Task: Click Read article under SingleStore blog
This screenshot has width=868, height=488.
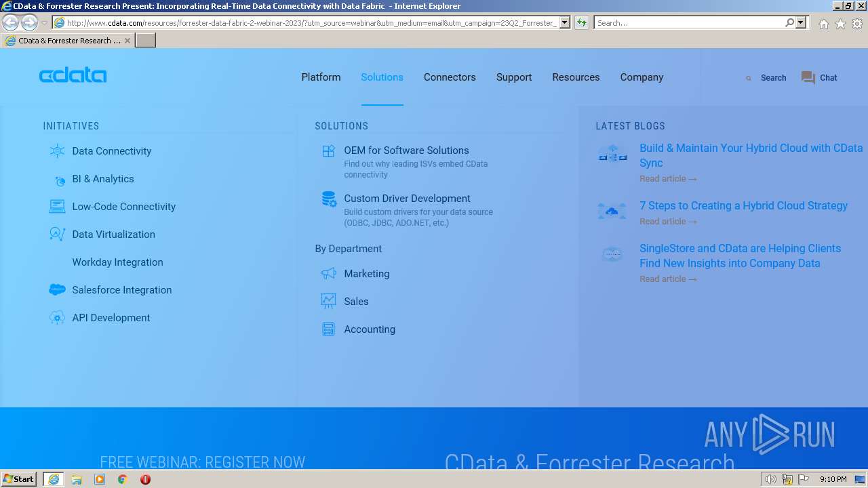Action: click(x=668, y=279)
